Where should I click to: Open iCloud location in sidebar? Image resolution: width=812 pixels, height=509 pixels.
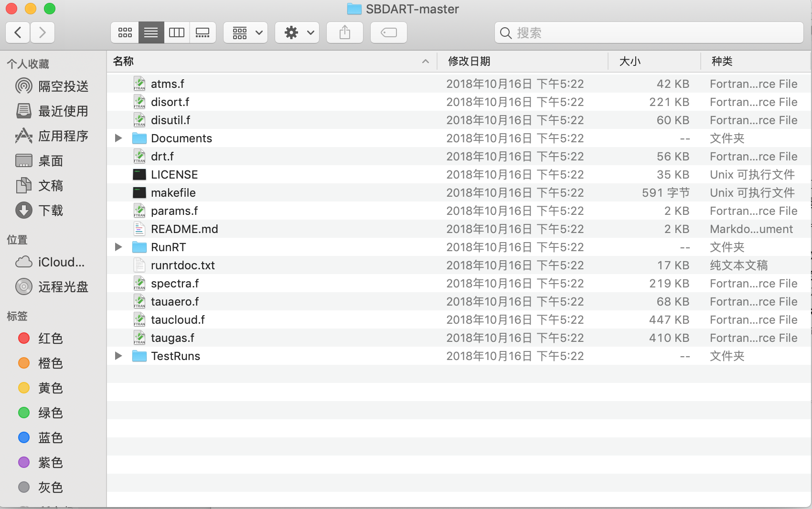tap(50, 262)
